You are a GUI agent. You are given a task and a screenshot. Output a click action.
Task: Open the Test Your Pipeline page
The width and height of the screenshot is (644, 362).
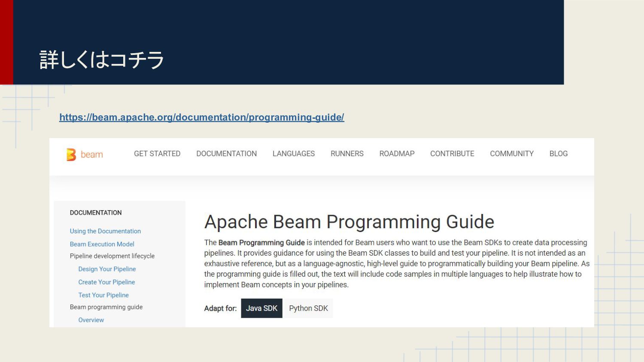click(x=103, y=295)
